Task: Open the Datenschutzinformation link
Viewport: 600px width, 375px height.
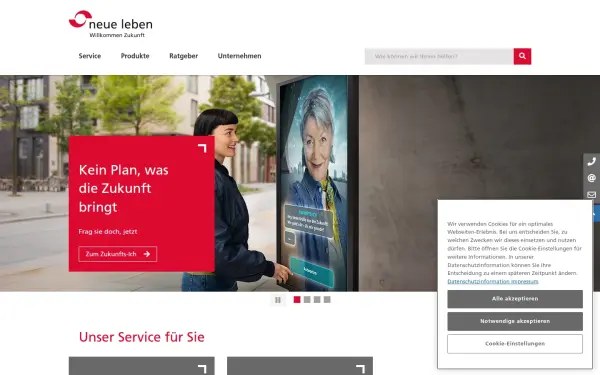Action: click(x=479, y=282)
